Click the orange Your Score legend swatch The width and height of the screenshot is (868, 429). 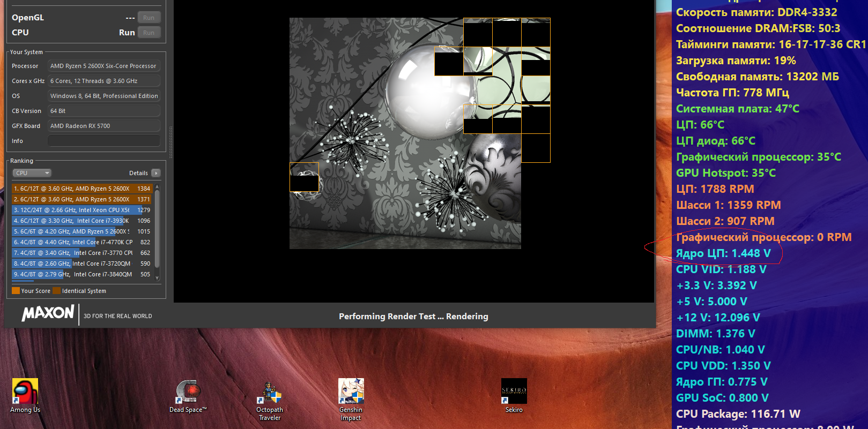point(16,291)
